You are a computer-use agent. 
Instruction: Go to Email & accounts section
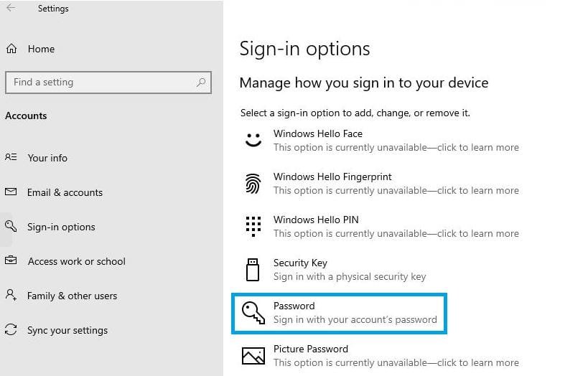pyautogui.click(x=65, y=192)
